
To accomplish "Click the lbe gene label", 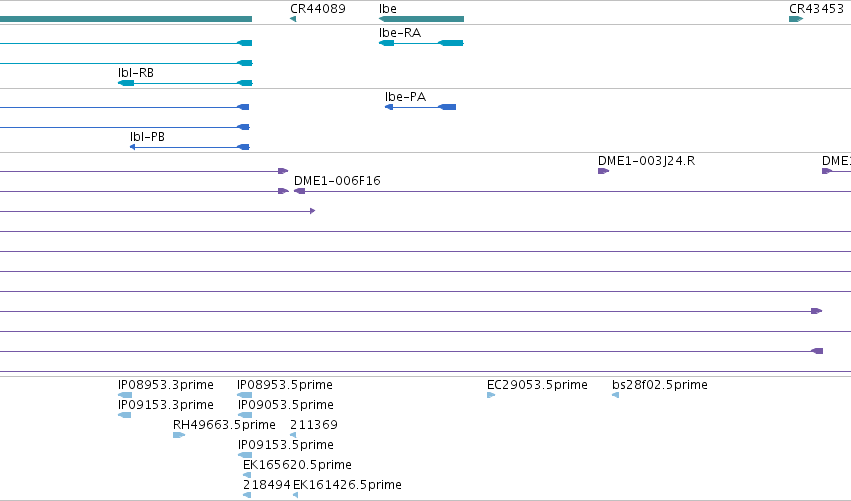I will pos(388,9).
